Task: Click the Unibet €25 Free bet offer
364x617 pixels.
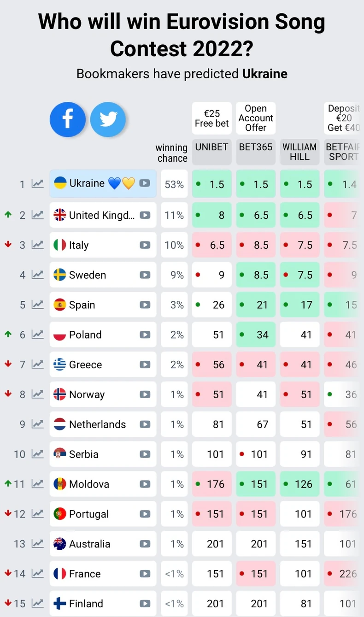Action: 211,118
